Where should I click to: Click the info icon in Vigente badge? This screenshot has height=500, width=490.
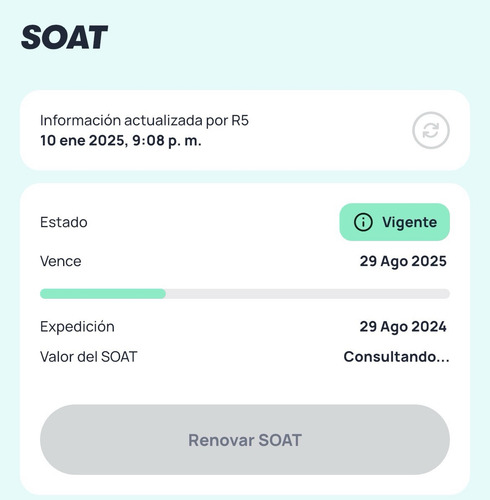click(363, 222)
